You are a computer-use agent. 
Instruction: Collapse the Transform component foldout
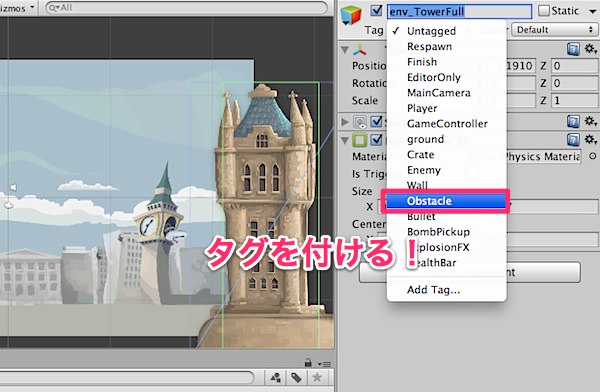click(345, 50)
